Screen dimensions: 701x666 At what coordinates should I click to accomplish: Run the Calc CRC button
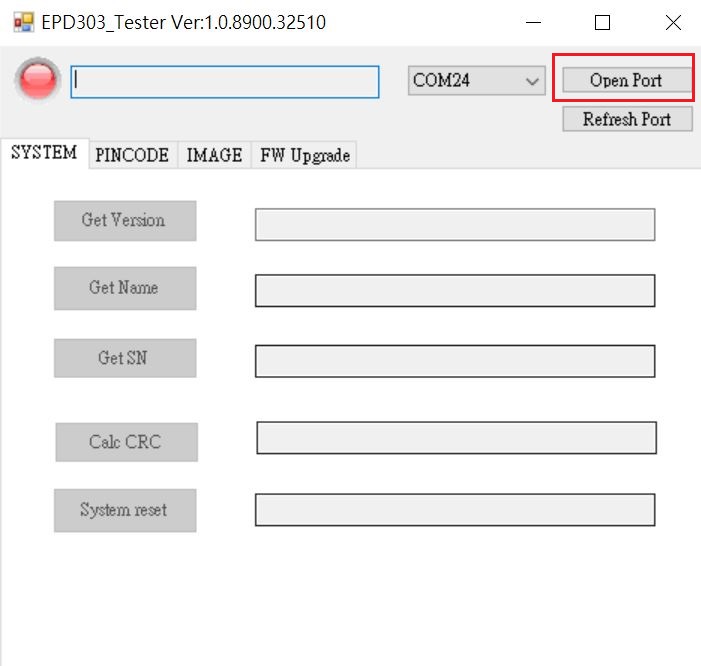coord(125,442)
